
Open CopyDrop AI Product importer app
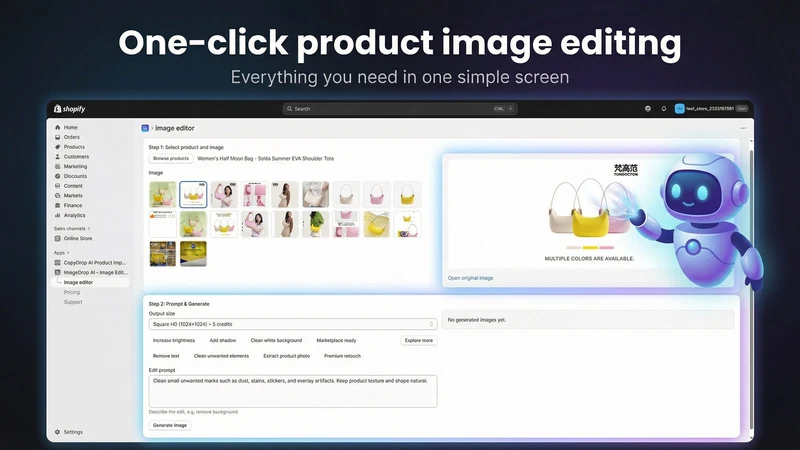pos(94,263)
